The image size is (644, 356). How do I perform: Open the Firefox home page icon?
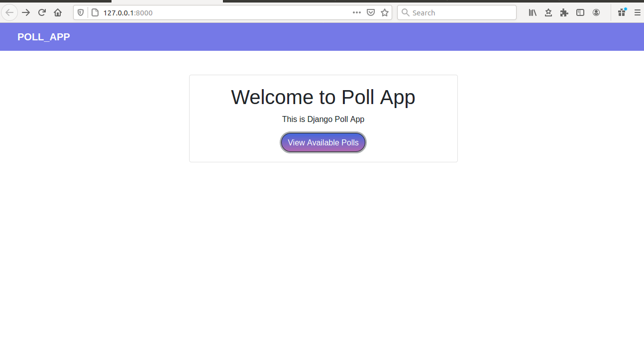click(58, 12)
